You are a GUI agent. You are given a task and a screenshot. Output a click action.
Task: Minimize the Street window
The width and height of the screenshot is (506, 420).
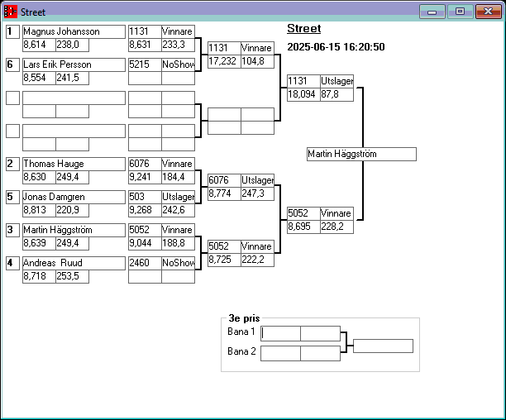432,12
